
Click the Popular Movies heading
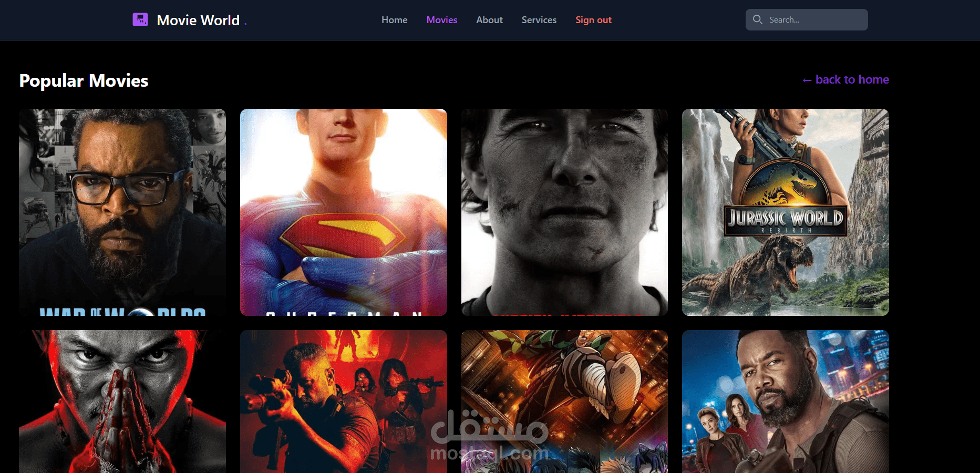coord(84,80)
